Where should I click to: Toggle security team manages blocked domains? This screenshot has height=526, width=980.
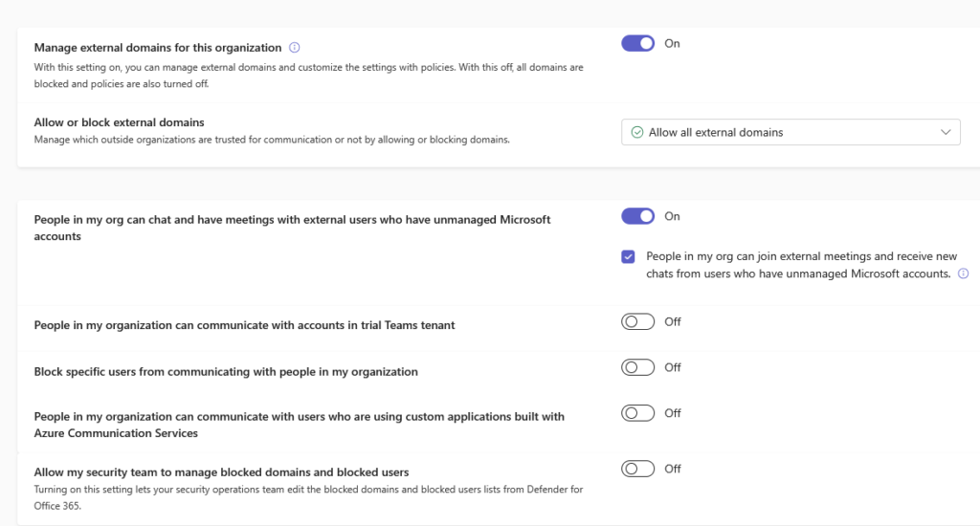637,469
